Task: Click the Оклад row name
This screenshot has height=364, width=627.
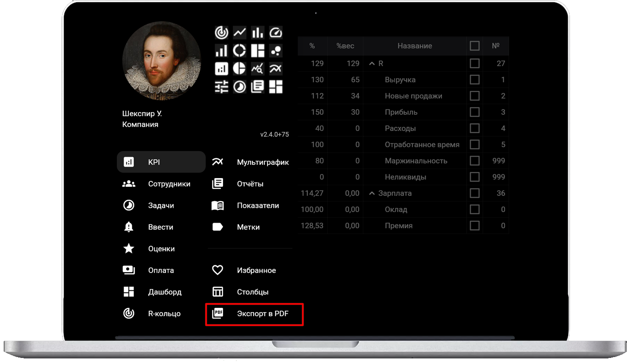Action: pyautogui.click(x=396, y=210)
